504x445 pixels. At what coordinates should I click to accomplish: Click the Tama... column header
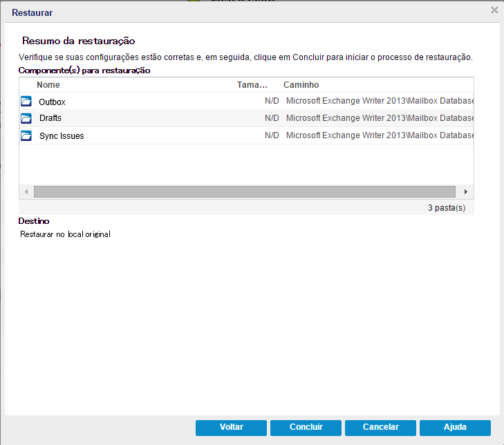click(x=252, y=85)
